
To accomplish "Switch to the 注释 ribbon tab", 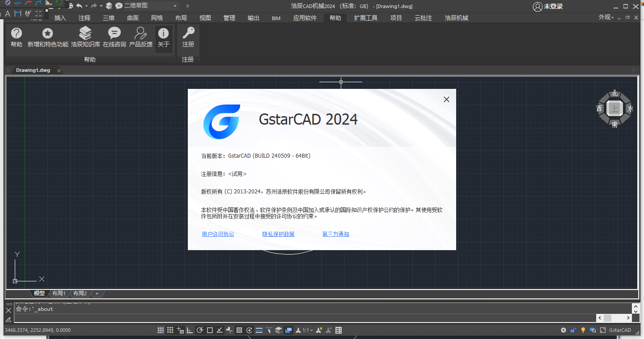I will [85, 18].
